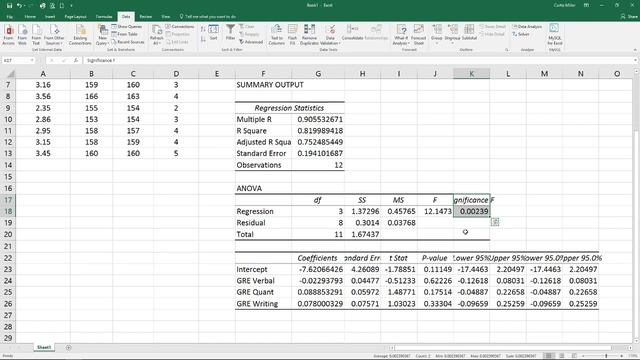Viewport: 640px width, 360px height.
Task: Open MySQL for Excel
Action: point(555,35)
